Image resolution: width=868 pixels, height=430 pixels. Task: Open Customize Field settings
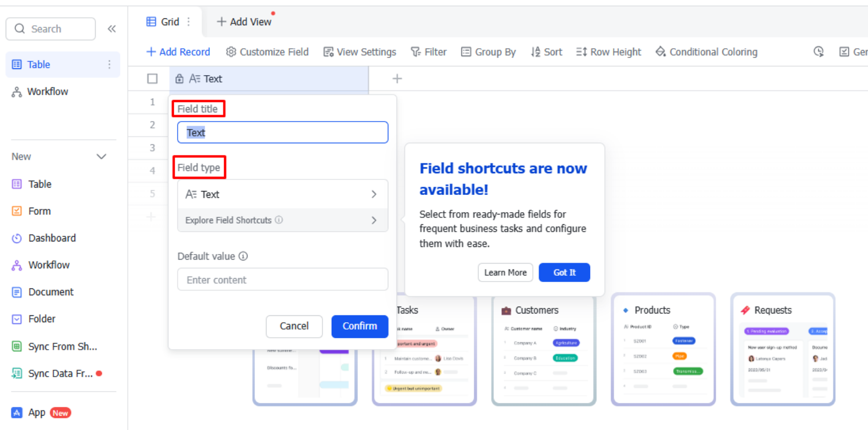pyautogui.click(x=267, y=52)
